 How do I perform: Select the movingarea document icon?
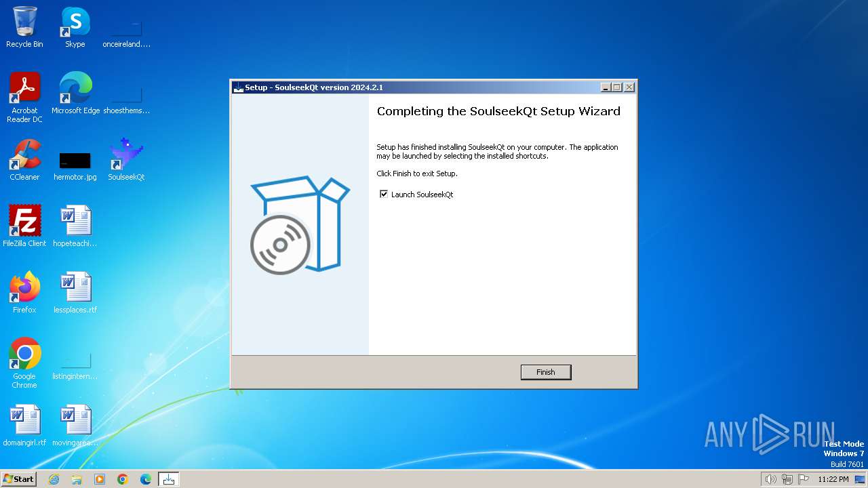pyautogui.click(x=75, y=426)
